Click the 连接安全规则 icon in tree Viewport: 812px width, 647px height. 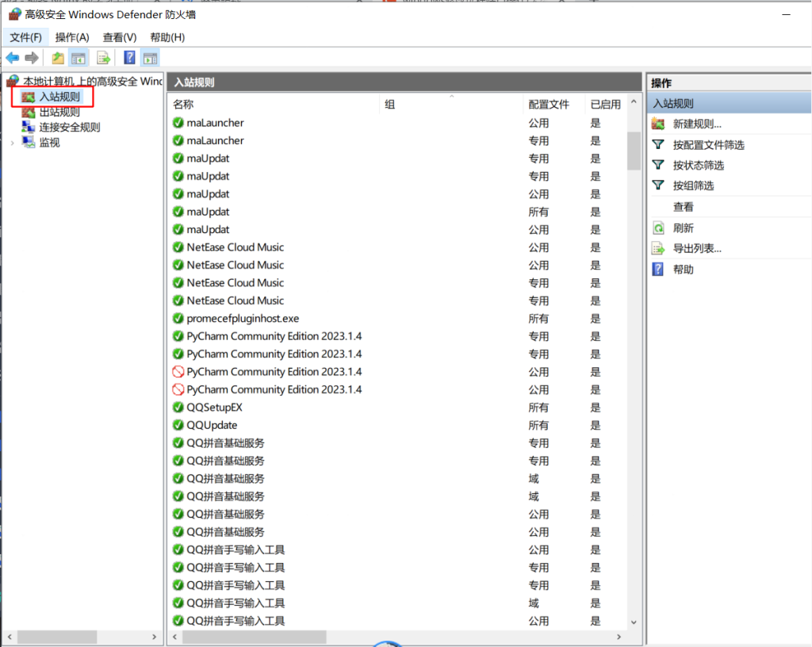coord(29,127)
